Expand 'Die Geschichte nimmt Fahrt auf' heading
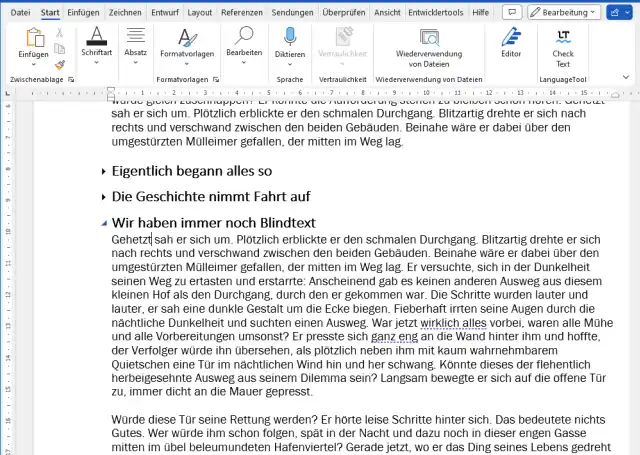The width and height of the screenshot is (640, 455). pos(103,197)
